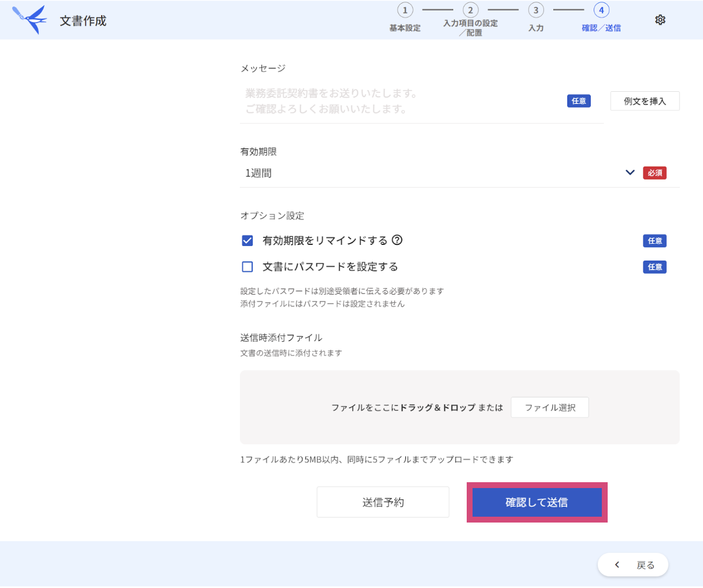
Task: Click the 文書作成 title text
Action: 83,20
